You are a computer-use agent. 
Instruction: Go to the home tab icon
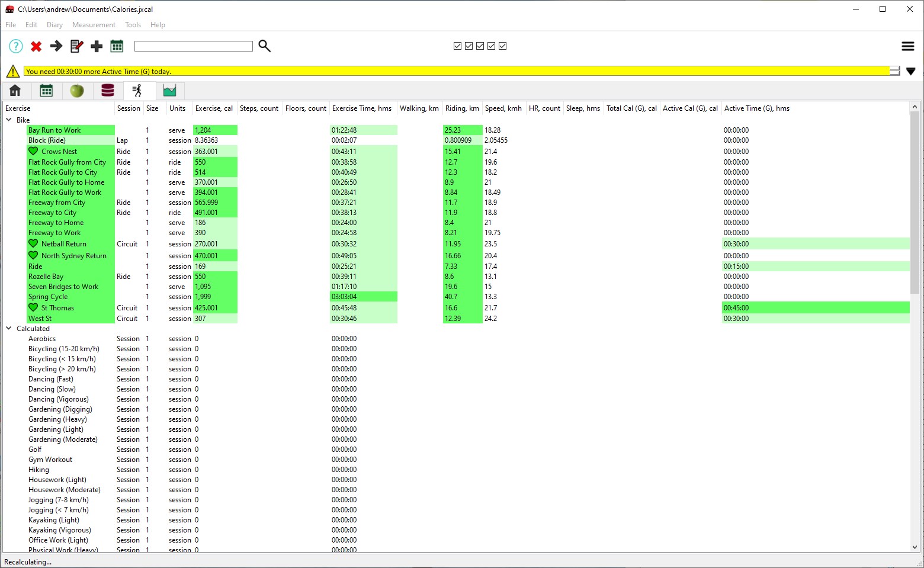pos(15,91)
